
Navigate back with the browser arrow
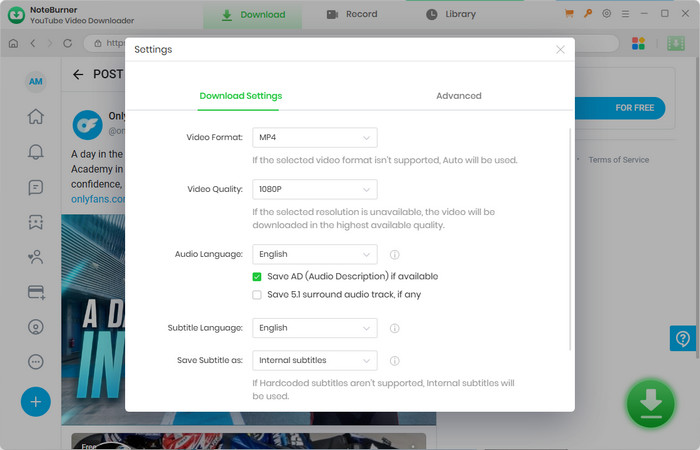[x=33, y=43]
